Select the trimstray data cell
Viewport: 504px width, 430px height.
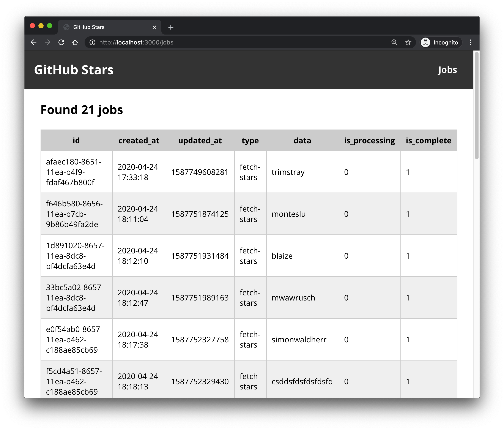click(x=288, y=172)
